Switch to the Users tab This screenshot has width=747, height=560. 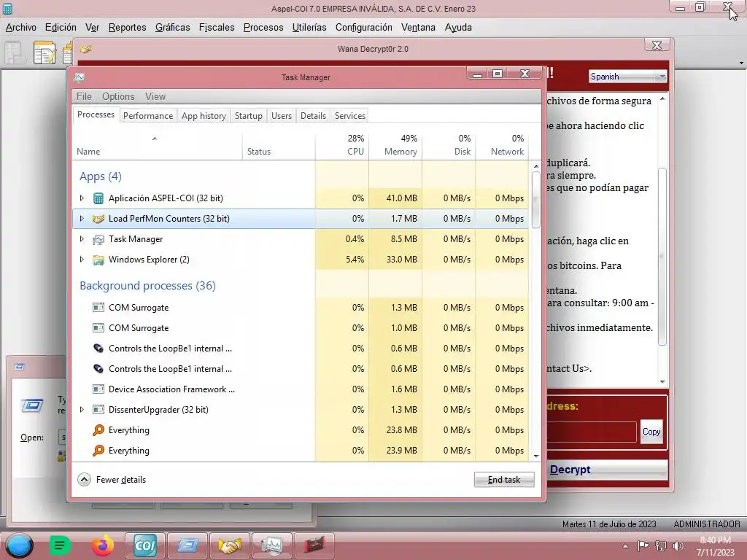(x=282, y=116)
